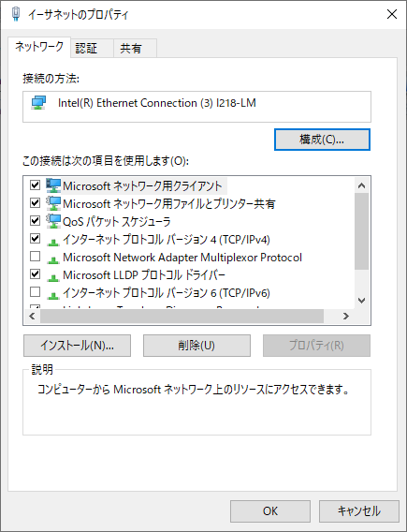Select the TCP/IPv6 protocol icon

coord(53,295)
